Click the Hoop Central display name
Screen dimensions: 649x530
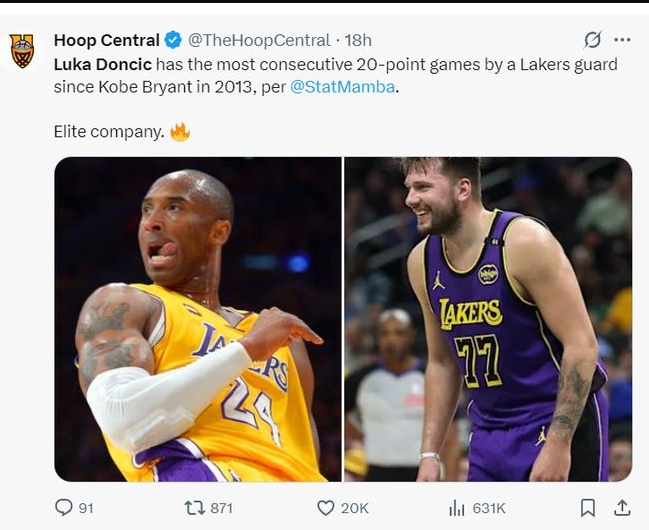click(x=106, y=40)
